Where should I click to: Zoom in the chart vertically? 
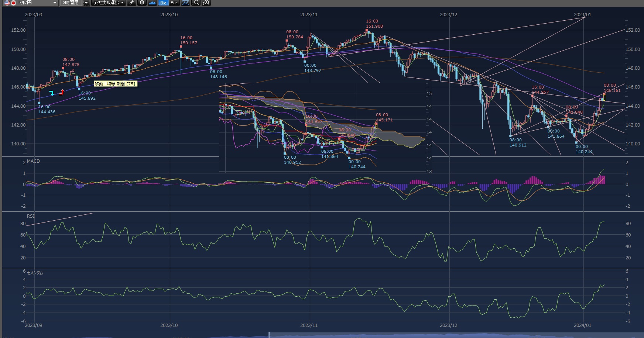(206, 3)
